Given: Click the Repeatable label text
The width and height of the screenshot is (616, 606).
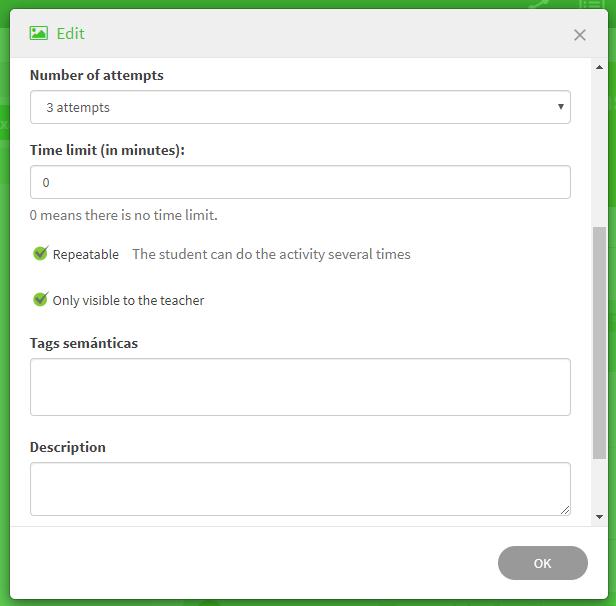Looking at the screenshot, I should tap(86, 255).
